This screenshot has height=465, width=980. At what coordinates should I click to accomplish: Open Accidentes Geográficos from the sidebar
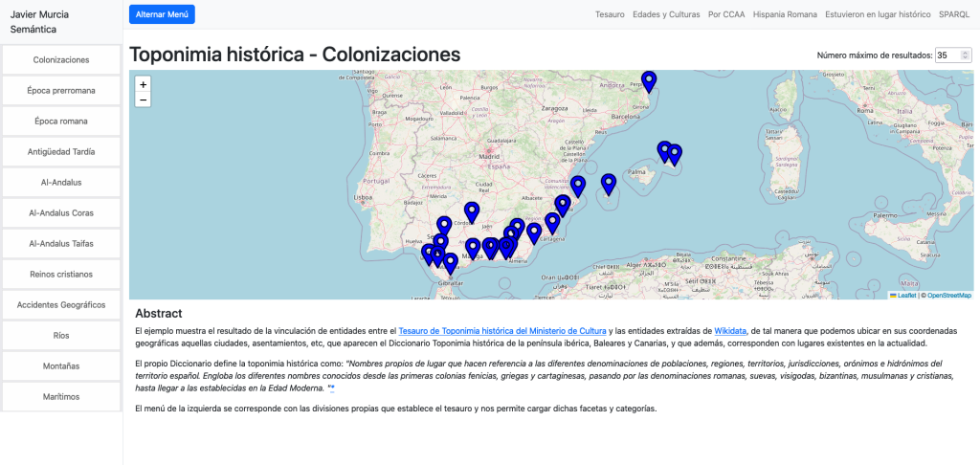coord(61,305)
